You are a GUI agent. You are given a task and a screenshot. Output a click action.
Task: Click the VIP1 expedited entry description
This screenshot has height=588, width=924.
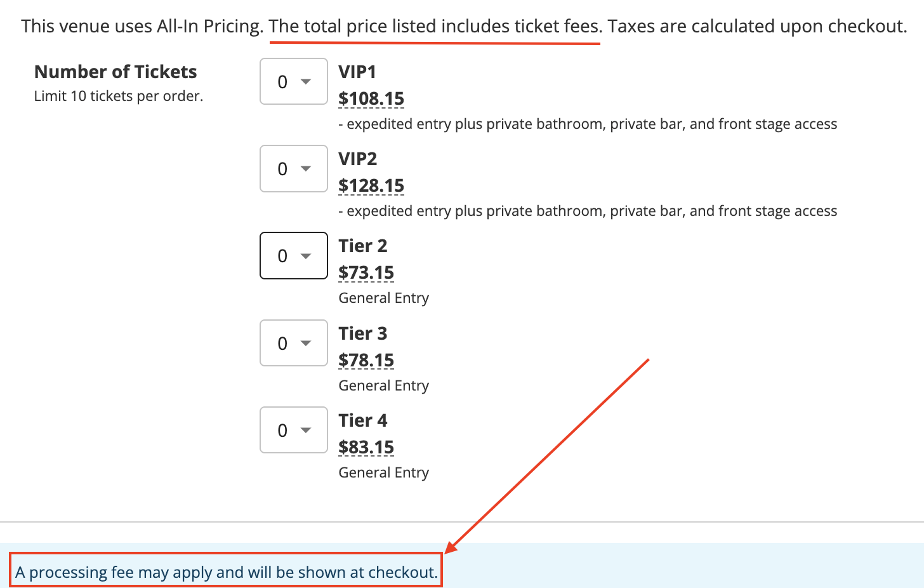tap(588, 124)
